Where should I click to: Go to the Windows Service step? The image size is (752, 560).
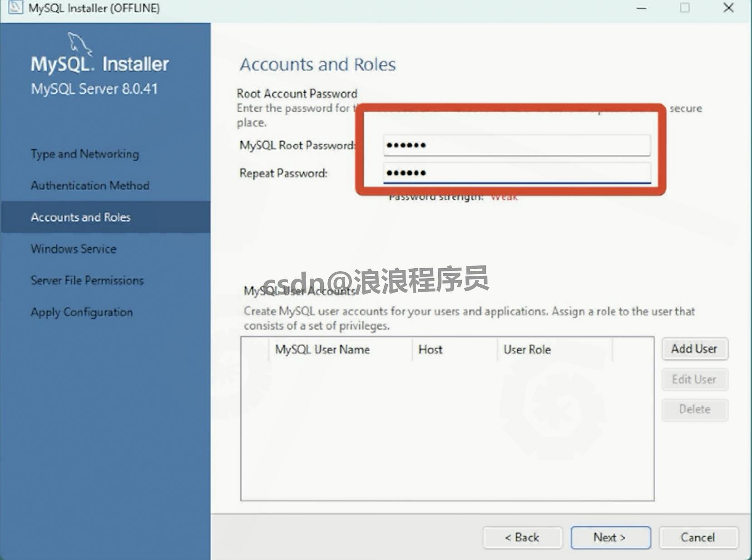pyautogui.click(x=74, y=249)
